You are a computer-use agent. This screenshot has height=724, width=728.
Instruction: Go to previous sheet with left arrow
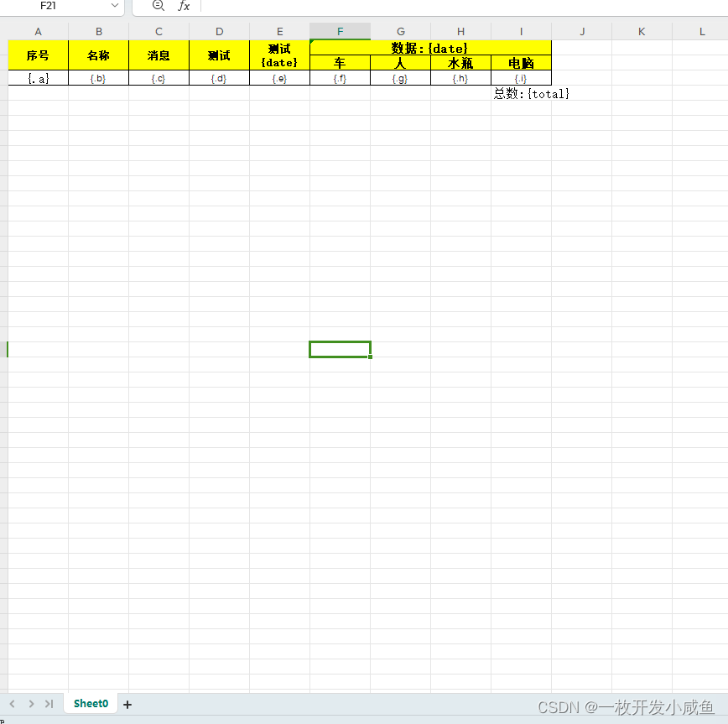pos(13,704)
